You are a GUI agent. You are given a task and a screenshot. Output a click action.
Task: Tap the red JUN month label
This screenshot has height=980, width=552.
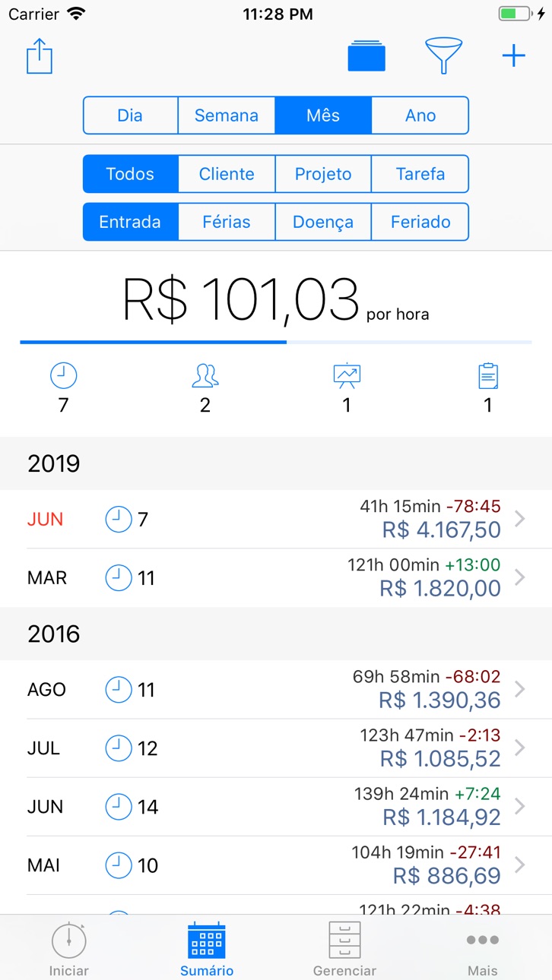45,520
